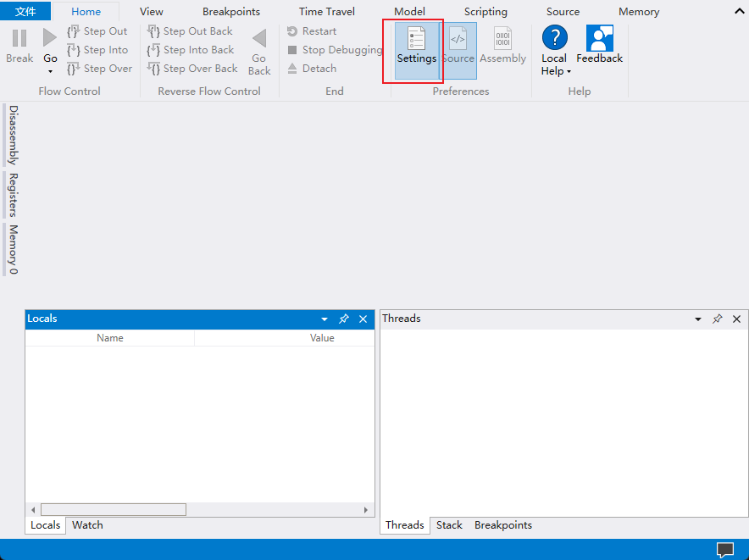Switch to the View ribbon tab

[x=152, y=12]
